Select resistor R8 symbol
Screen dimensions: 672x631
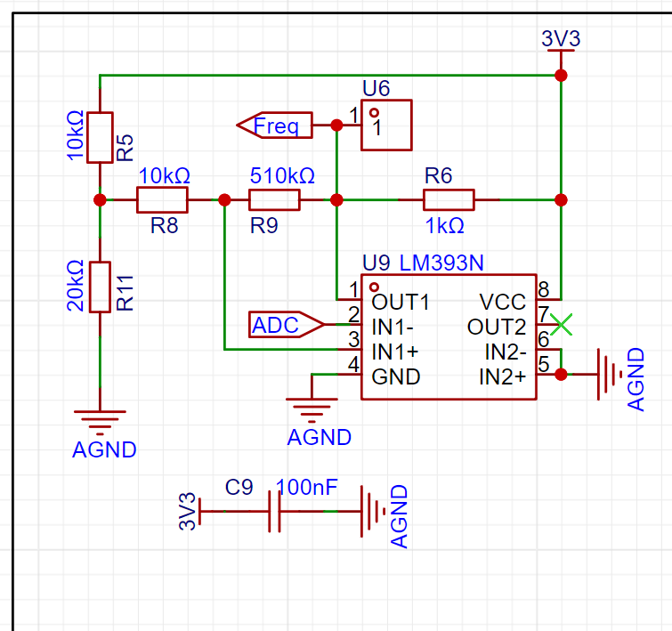click(x=162, y=199)
